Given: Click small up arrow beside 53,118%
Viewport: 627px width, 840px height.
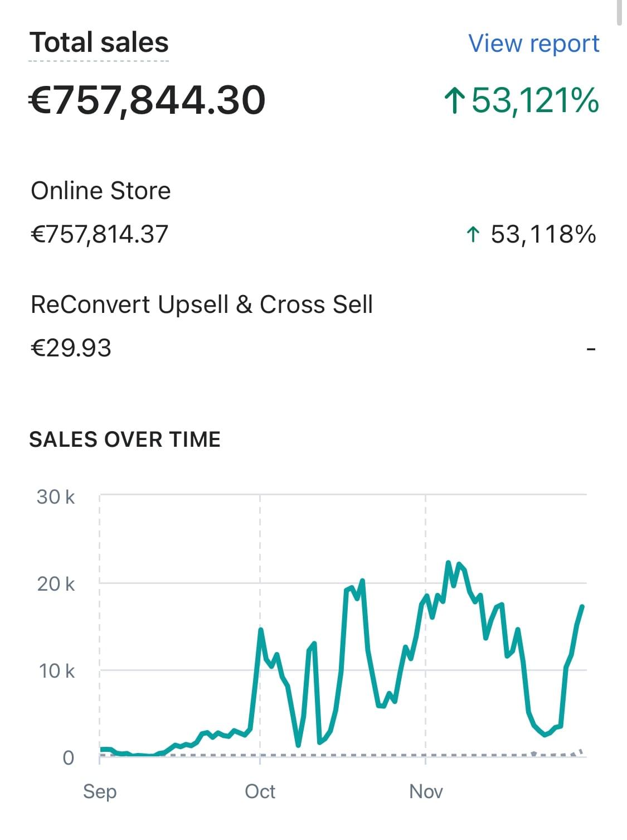Looking at the screenshot, I should (473, 235).
